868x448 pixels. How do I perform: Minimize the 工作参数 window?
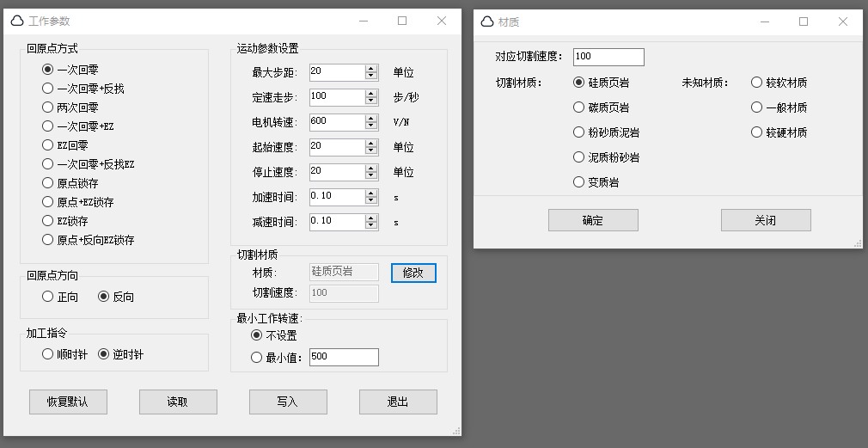pos(364,21)
